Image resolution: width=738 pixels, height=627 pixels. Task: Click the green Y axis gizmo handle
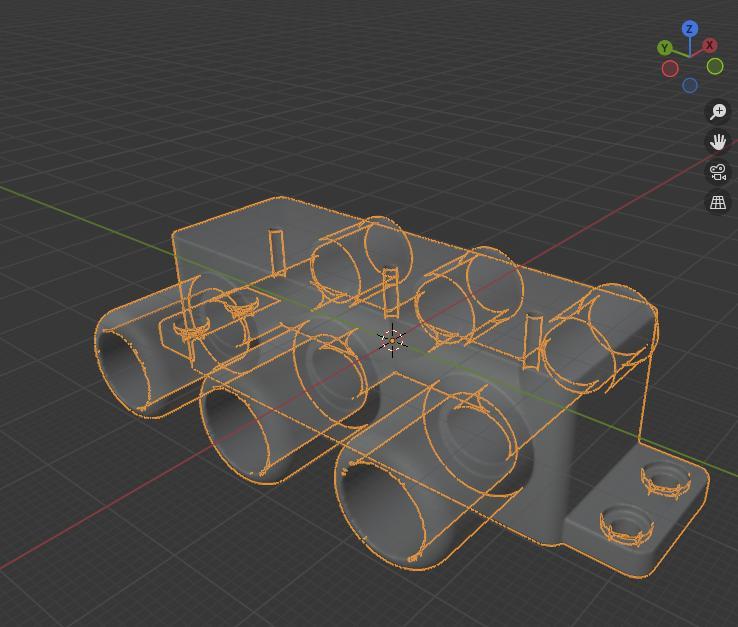coord(665,48)
